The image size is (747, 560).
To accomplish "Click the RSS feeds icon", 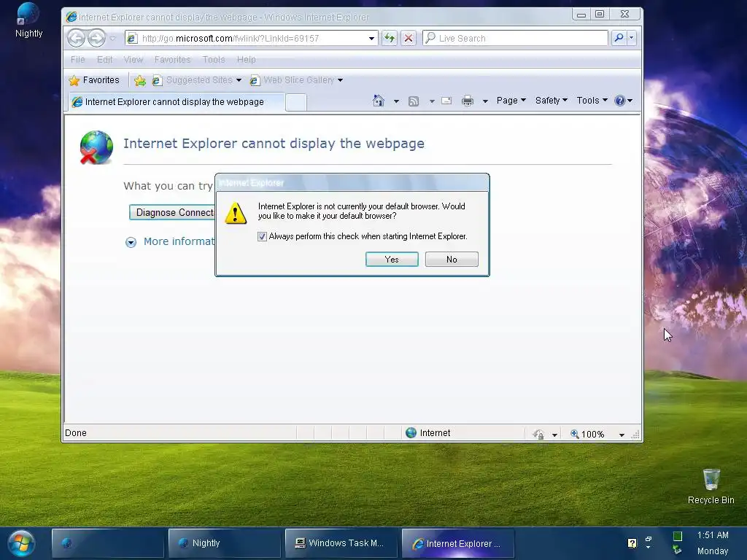I will click(414, 101).
